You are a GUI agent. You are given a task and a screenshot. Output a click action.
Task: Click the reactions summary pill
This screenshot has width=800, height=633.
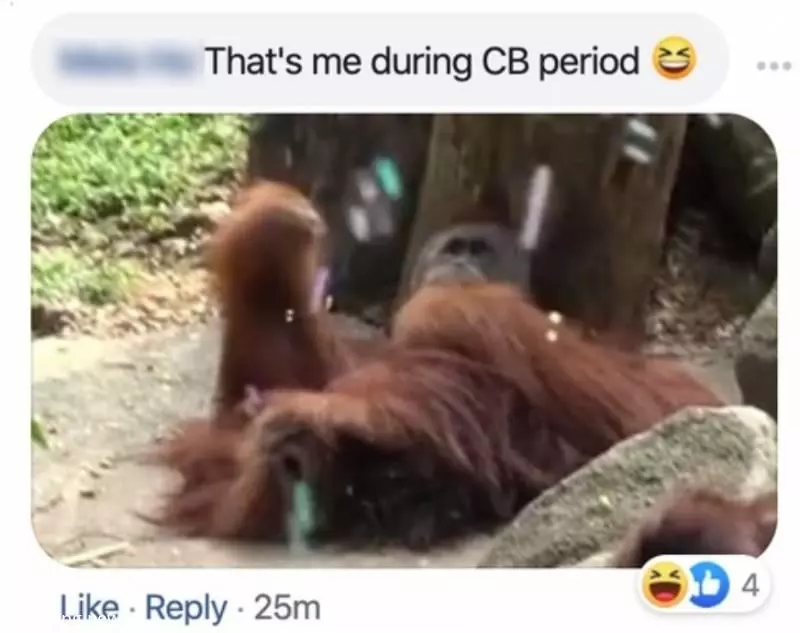click(x=704, y=585)
